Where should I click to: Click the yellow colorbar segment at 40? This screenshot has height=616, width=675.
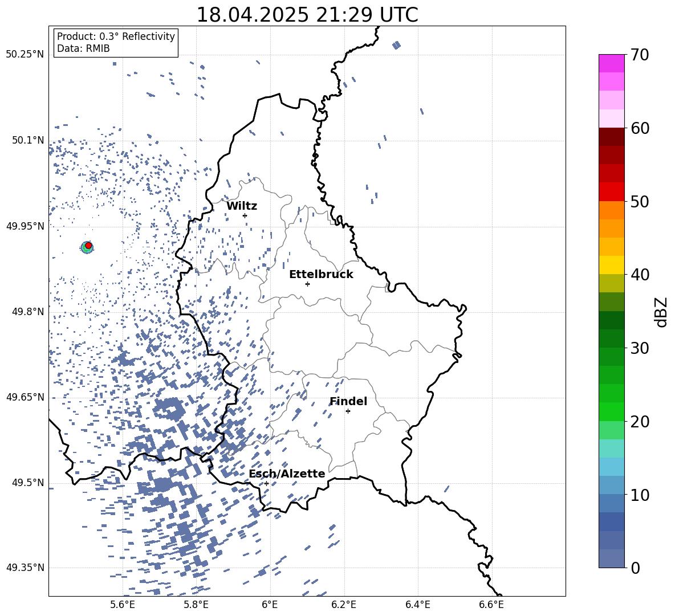611,265
